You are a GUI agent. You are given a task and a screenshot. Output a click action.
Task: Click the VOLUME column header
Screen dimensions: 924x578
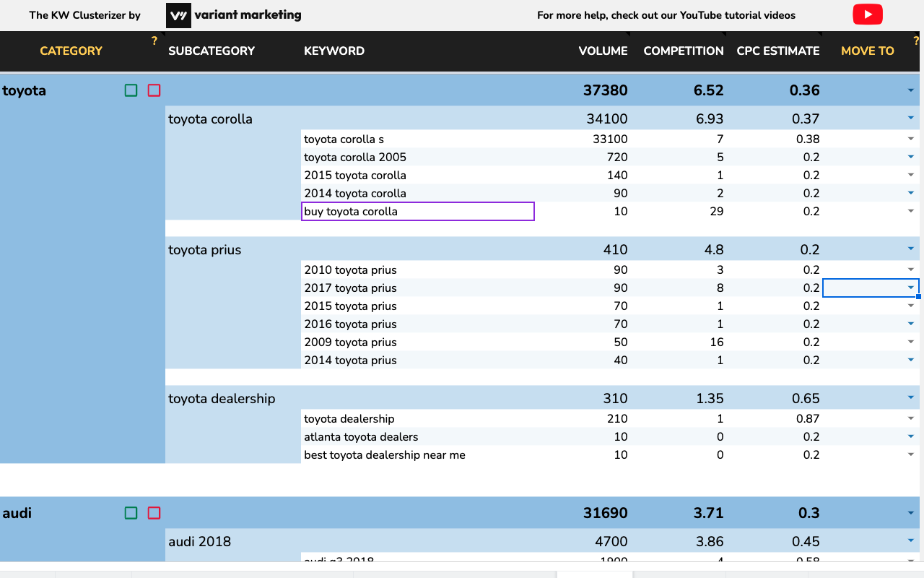coord(603,51)
